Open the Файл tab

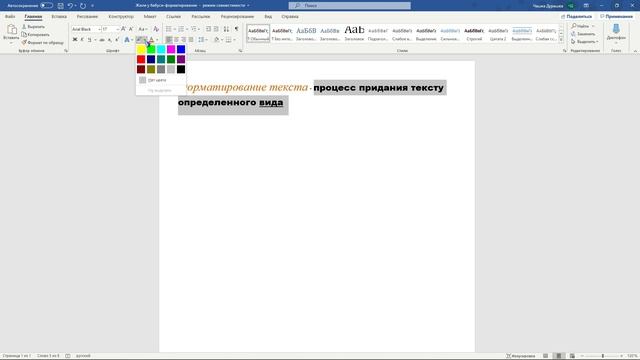pyautogui.click(x=10, y=17)
